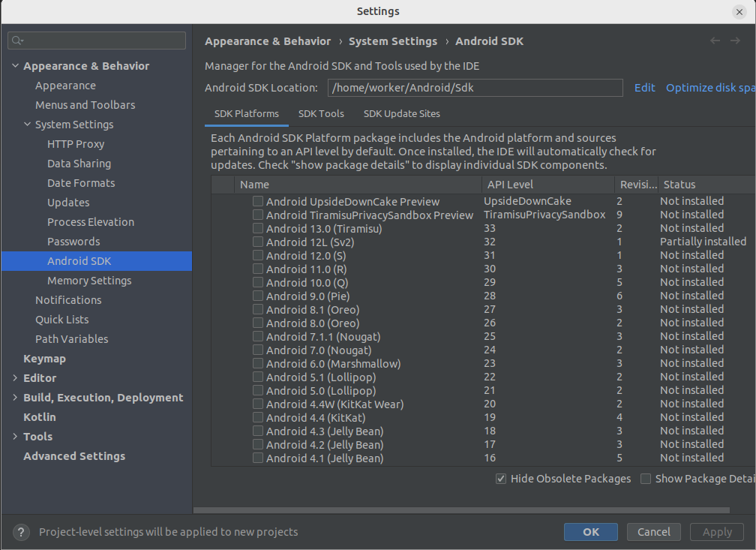The width and height of the screenshot is (756, 550).
Task: Switch to the SDK Platforms tab
Action: 246,114
